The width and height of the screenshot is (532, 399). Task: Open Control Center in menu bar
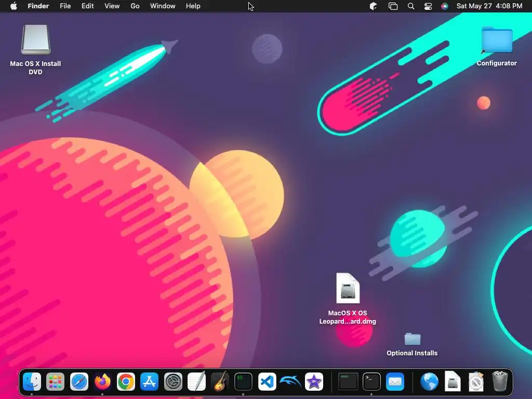pyautogui.click(x=428, y=6)
